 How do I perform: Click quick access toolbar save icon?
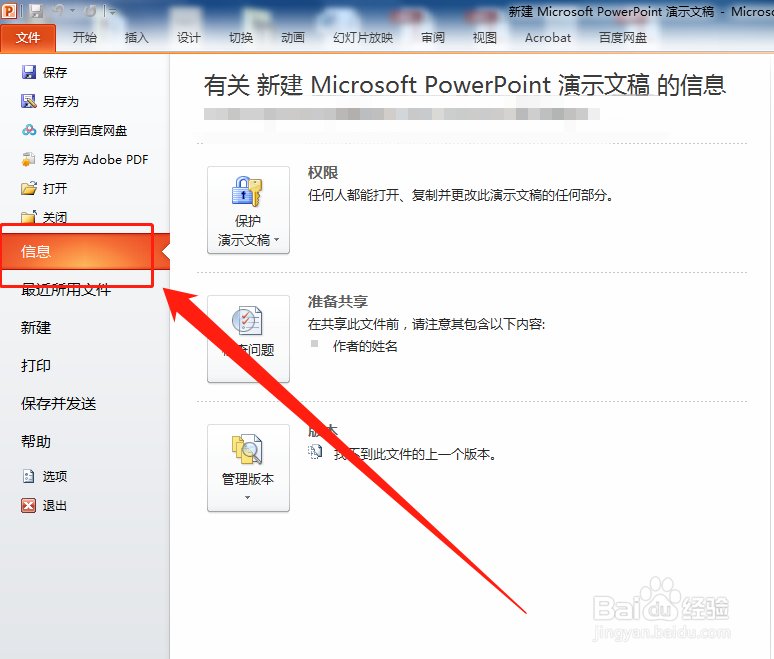point(36,10)
